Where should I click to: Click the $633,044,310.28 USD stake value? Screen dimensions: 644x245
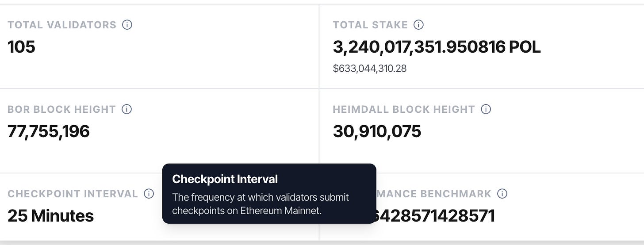coord(370,69)
